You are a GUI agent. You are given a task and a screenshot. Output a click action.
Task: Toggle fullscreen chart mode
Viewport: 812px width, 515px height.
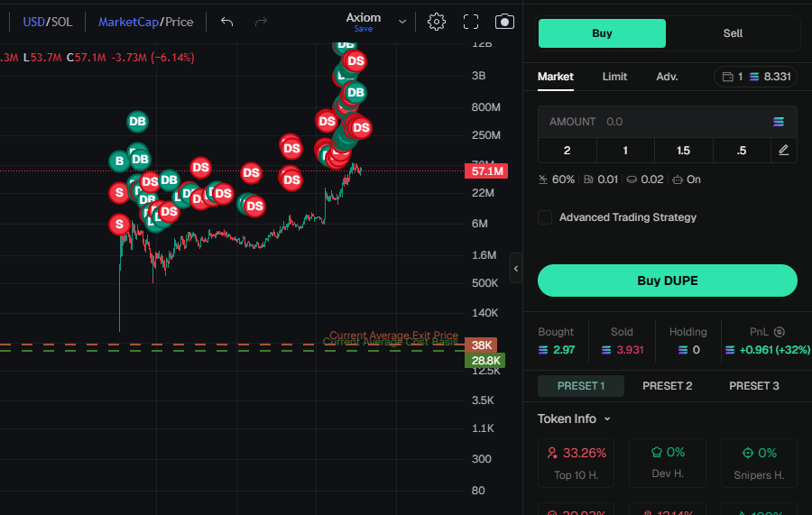471,22
